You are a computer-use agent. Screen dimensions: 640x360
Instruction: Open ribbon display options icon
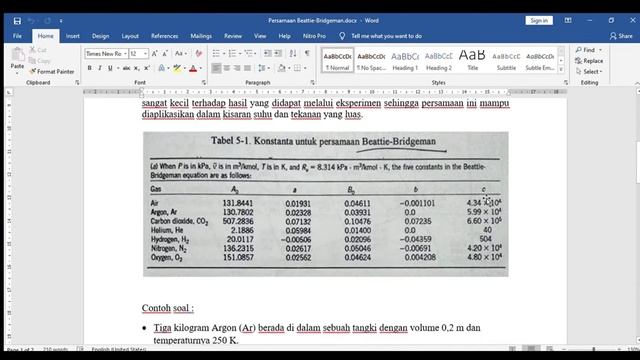click(x=568, y=20)
